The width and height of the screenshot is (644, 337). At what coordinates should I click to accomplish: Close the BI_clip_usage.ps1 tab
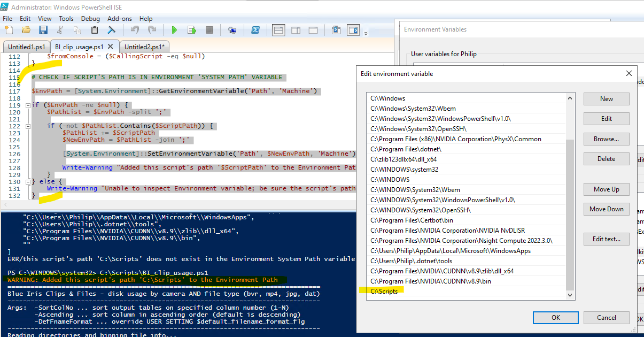click(111, 47)
